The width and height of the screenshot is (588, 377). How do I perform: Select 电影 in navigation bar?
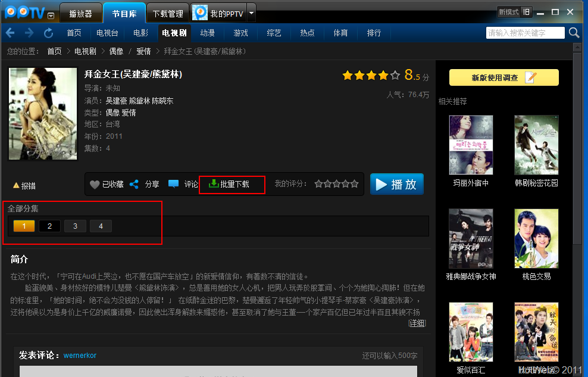140,33
